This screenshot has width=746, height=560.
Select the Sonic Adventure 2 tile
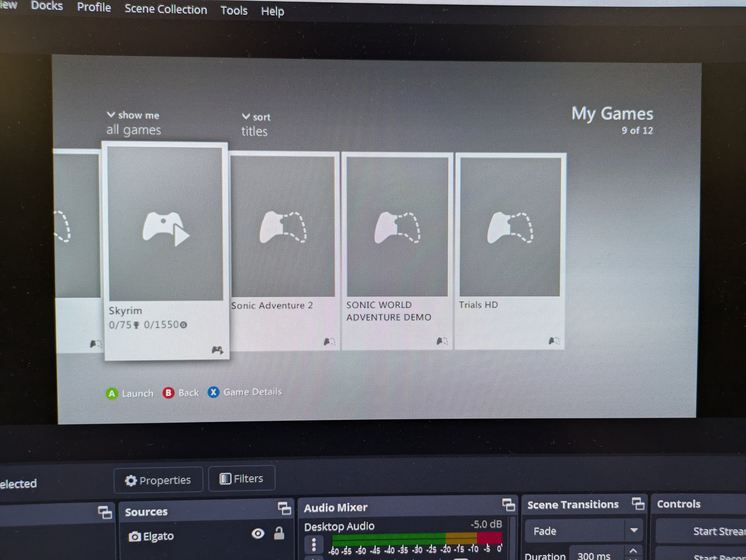pyautogui.click(x=284, y=251)
